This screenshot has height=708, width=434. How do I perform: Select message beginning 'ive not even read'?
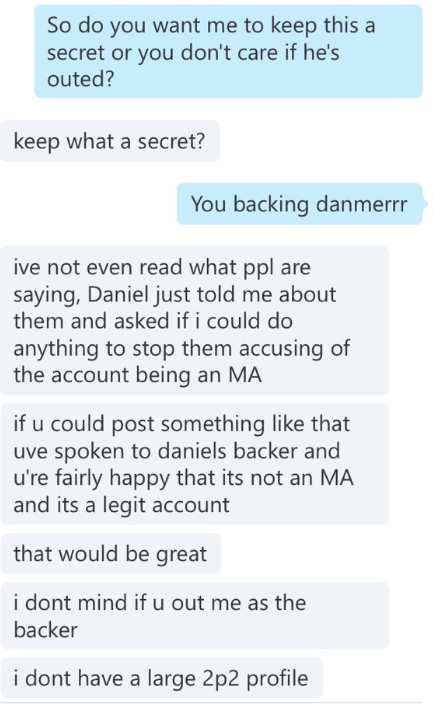(x=195, y=321)
